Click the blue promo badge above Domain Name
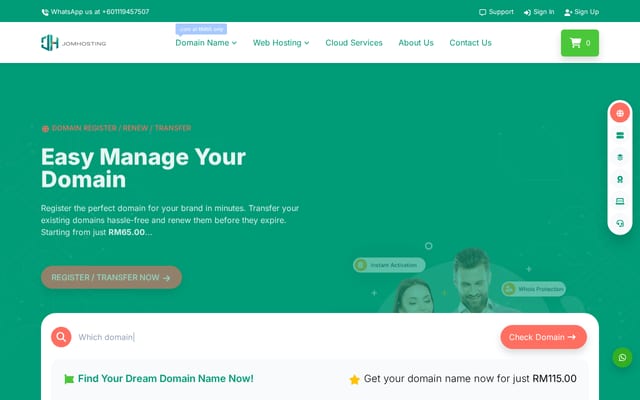This screenshot has width=640, height=400. [x=201, y=29]
